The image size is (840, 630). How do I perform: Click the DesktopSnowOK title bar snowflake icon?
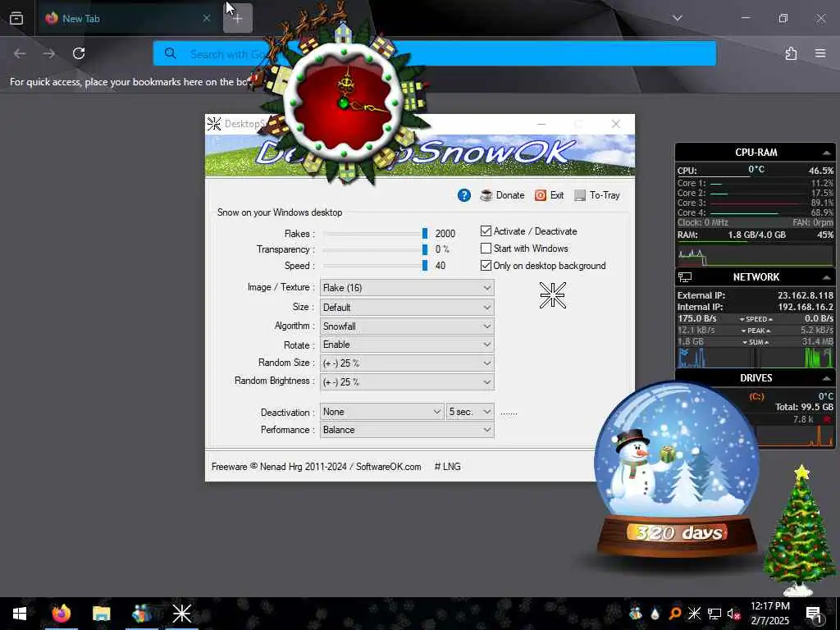[x=214, y=124]
